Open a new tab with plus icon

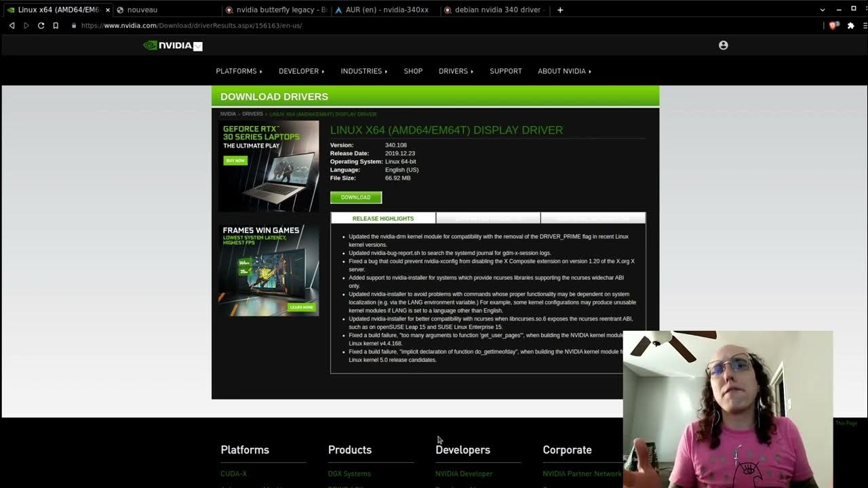click(x=560, y=9)
